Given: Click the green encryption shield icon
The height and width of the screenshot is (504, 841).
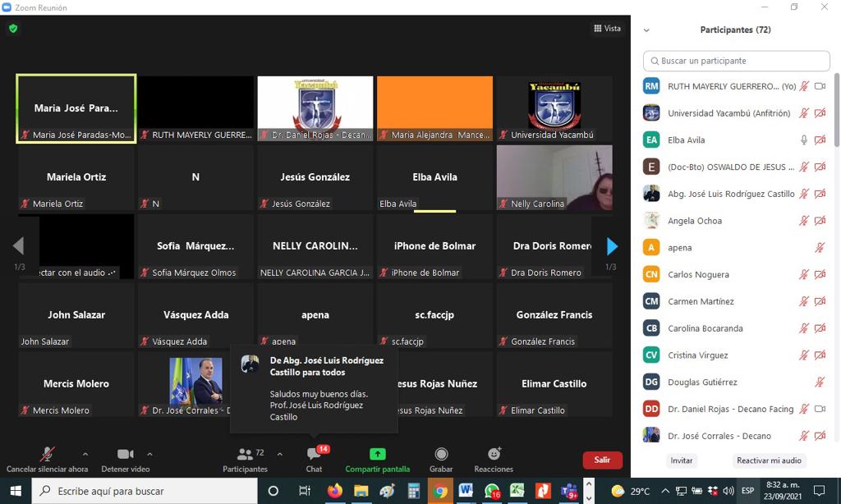Looking at the screenshot, I should coord(13,29).
